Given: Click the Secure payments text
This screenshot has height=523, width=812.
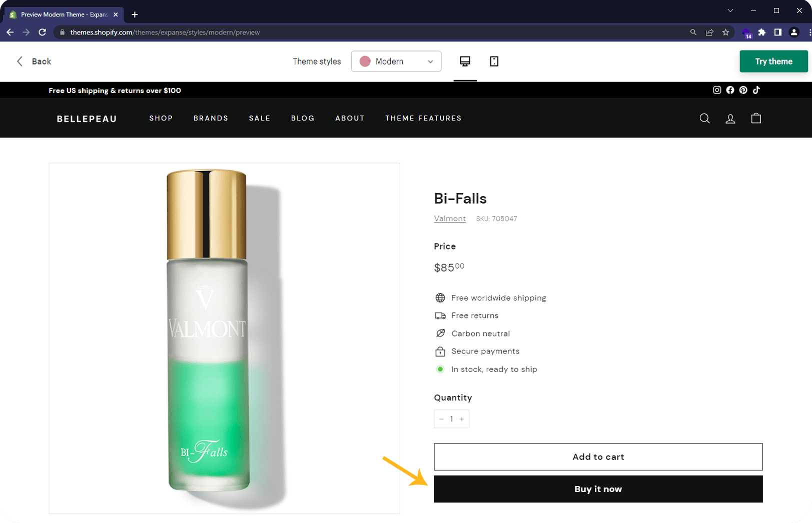Looking at the screenshot, I should [485, 351].
